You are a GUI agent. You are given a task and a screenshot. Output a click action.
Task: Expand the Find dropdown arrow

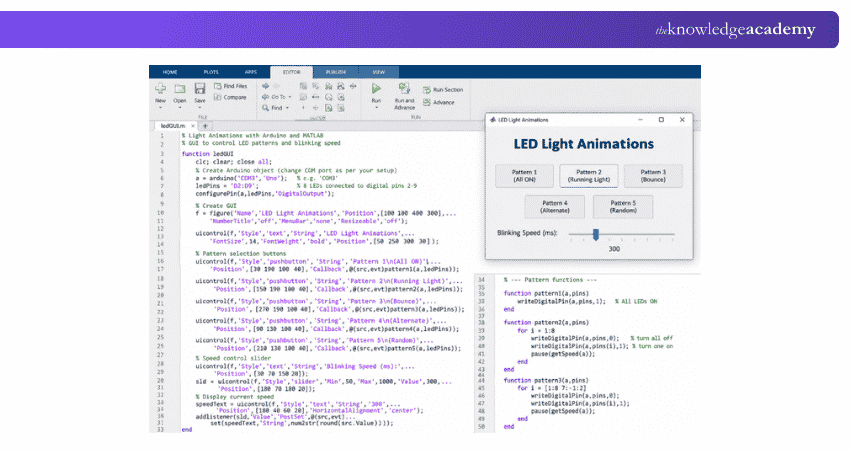click(287, 108)
